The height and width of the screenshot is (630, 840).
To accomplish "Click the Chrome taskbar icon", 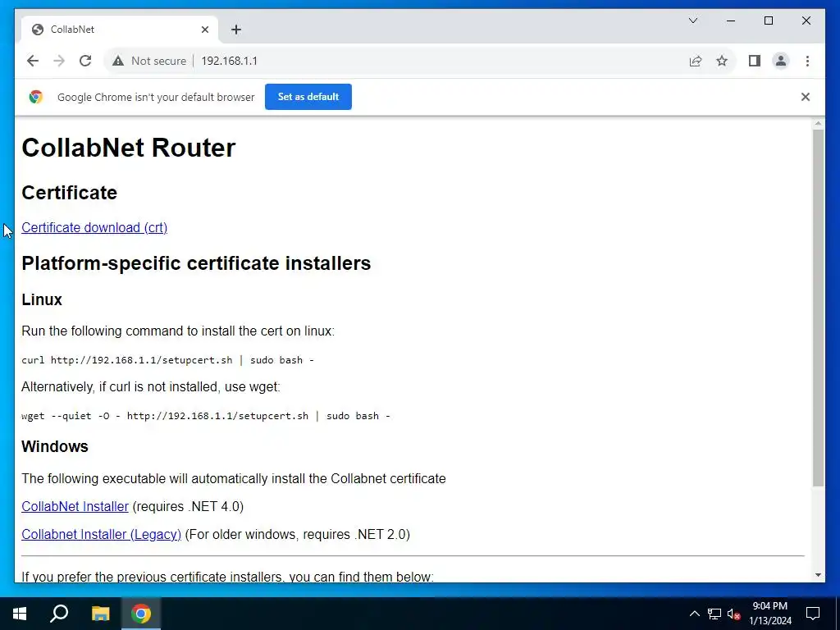I will pyautogui.click(x=141, y=614).
